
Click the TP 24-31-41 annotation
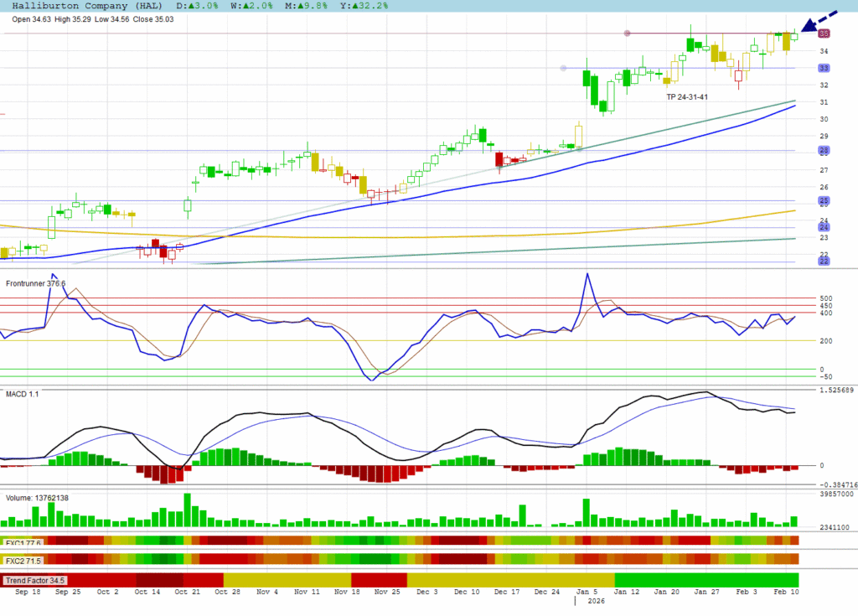pyautogui.click(x=687, y=97)
